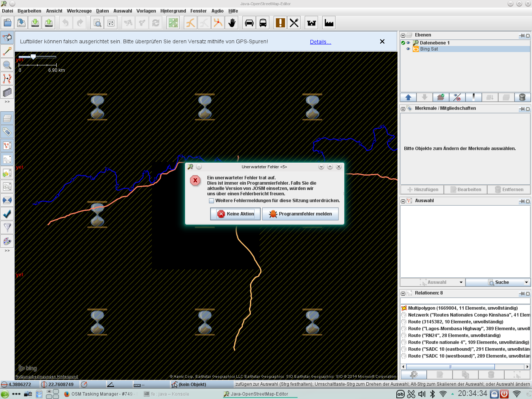The height and width of the screenshot is (399, 532).
Task: Collapse the Relationen panel
Action: (403, 293)
